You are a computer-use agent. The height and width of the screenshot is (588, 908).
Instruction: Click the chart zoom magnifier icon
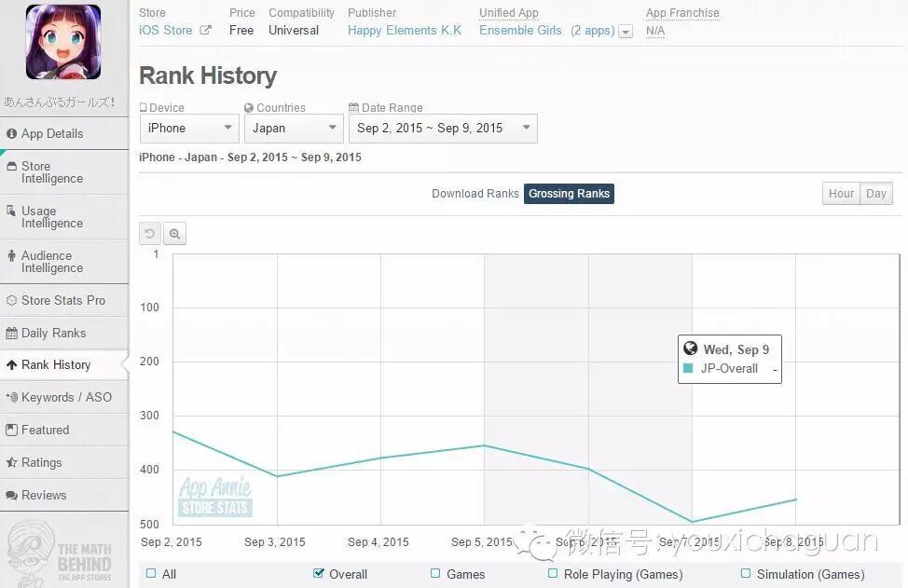tap(174, 234)
